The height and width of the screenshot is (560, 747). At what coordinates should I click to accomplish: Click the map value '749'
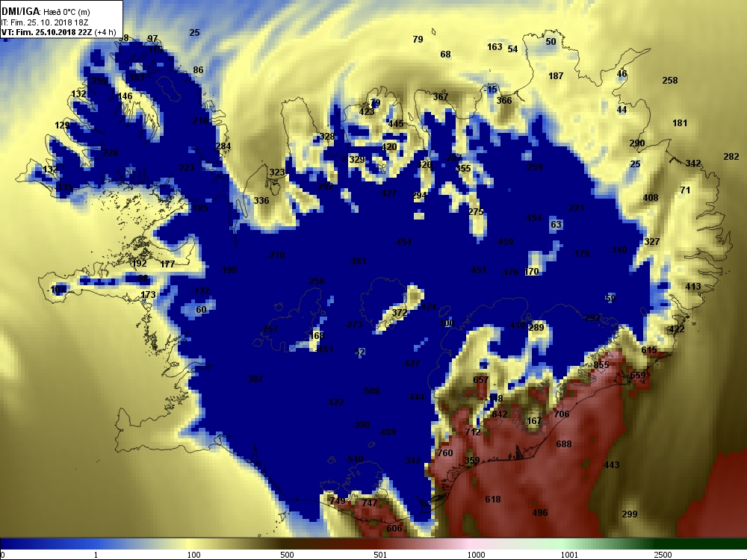(338, 501)
